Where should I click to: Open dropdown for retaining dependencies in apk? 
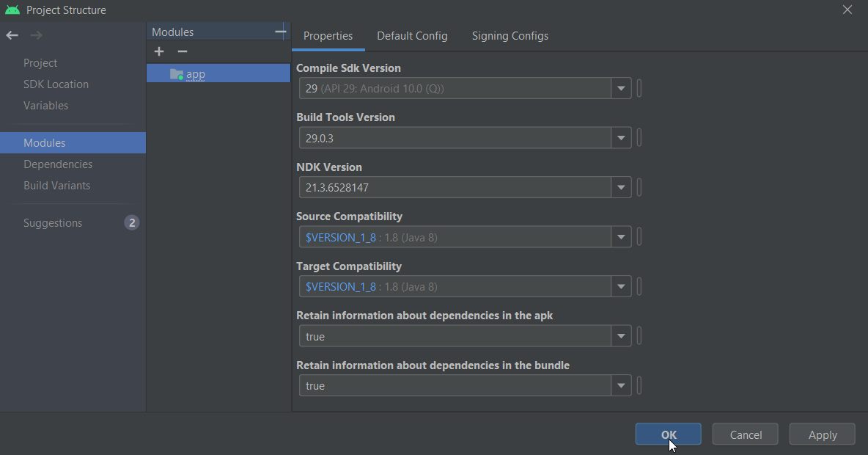click(x=621, y=336)
